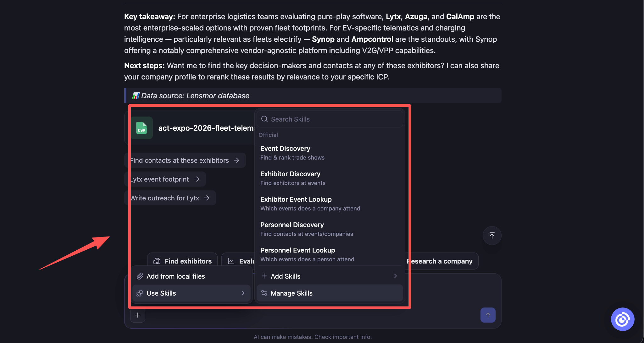This screenshot has width=644, height=343.
Task: Click the Write outreach for Lytx suggestion
Action: pyautogui.click(x=170, y=198)
